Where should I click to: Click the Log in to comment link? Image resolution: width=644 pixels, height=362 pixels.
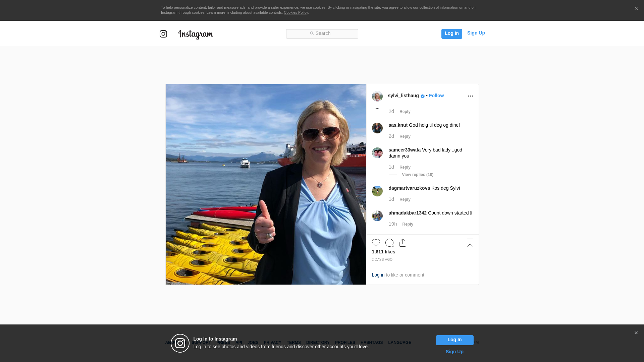378,275
